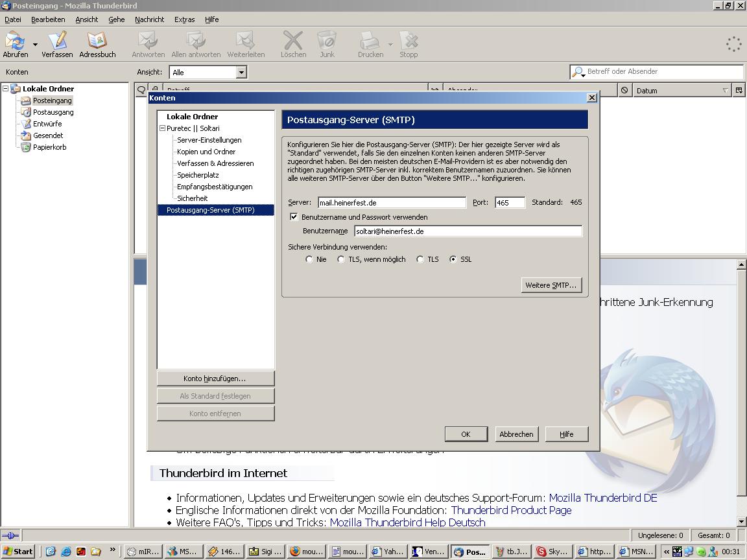The width and height of the screenshot is (747, 560).
Task: Click the Drucken print icon
Action: pos(371,44)
